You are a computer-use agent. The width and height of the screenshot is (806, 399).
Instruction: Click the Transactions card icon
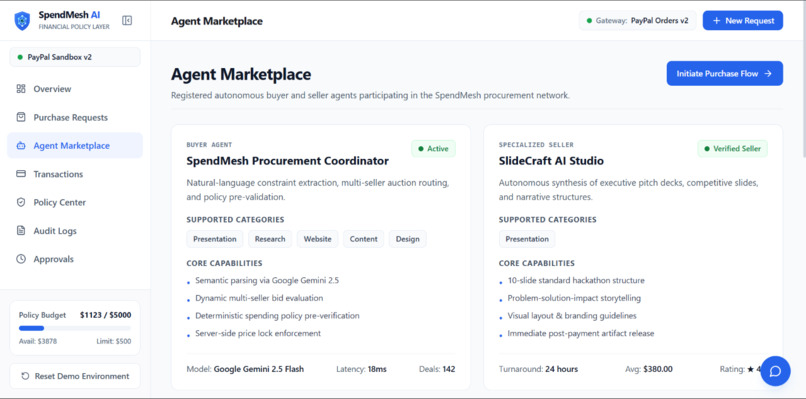(21, 174)
